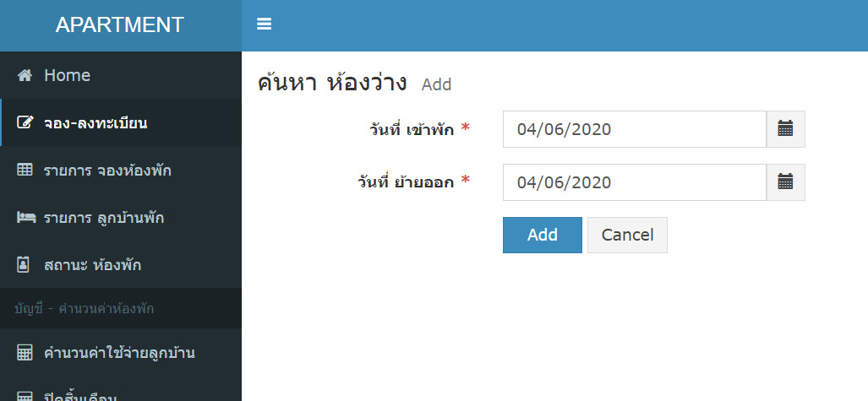Screen dimensions: 868x401
Task: Click the Home house icon
Action: 25,75
